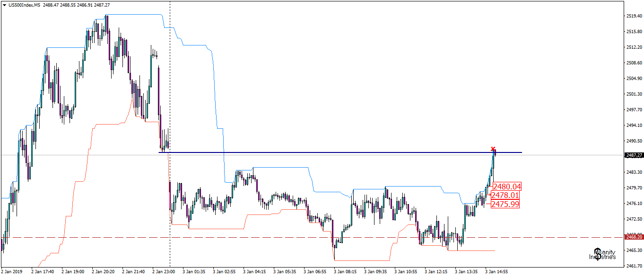The width and height of the screenshot is (644, 277).
Task: Click the low price 2486.91 in header
Action: click(86, 4)
